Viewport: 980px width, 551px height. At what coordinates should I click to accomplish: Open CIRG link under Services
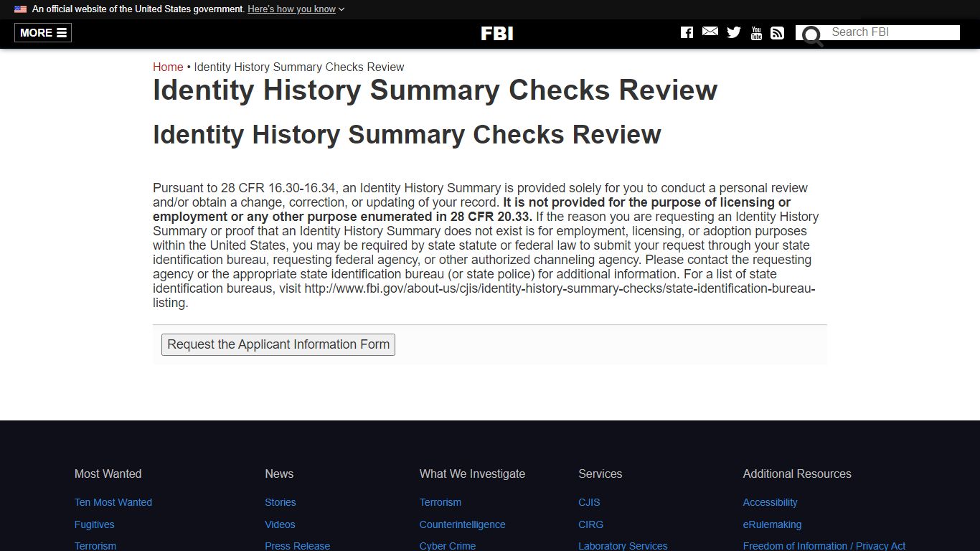point(591,524)
